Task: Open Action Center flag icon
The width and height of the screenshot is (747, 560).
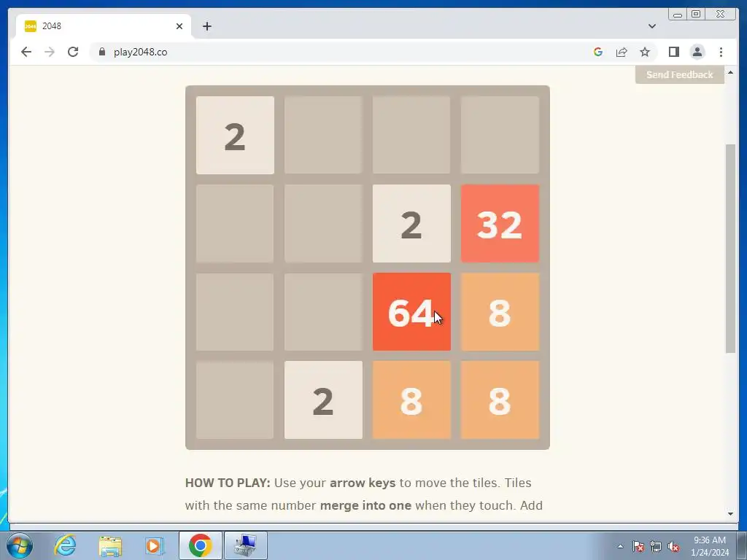Action: 638,546
